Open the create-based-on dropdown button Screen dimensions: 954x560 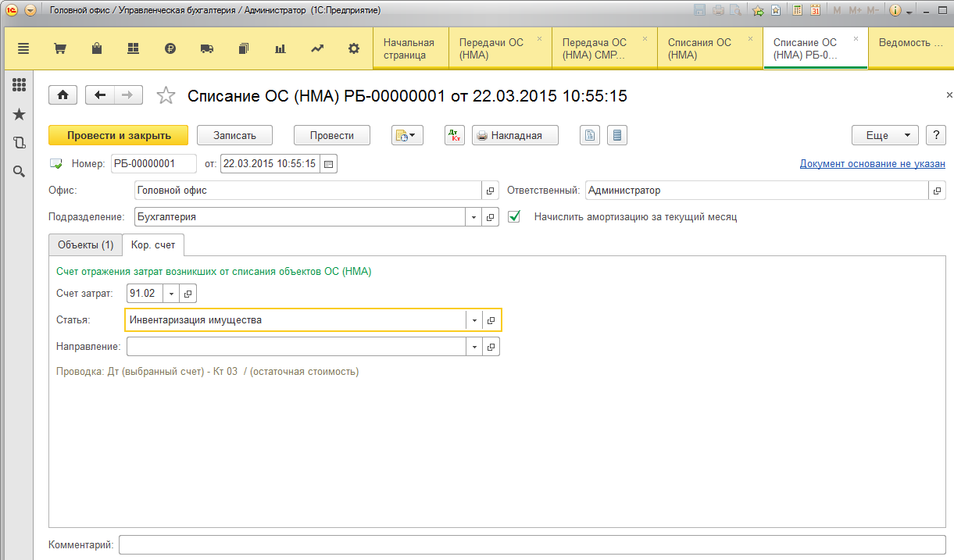pos(406,135)
